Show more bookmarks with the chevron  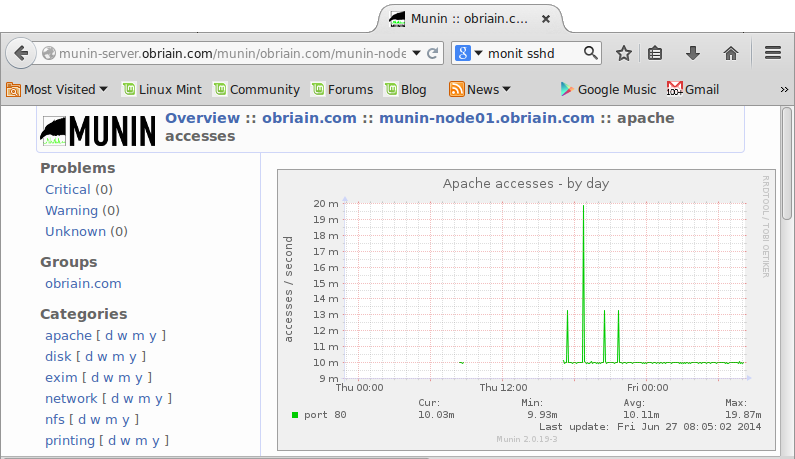pyautogui.click(x=784, y=90)
